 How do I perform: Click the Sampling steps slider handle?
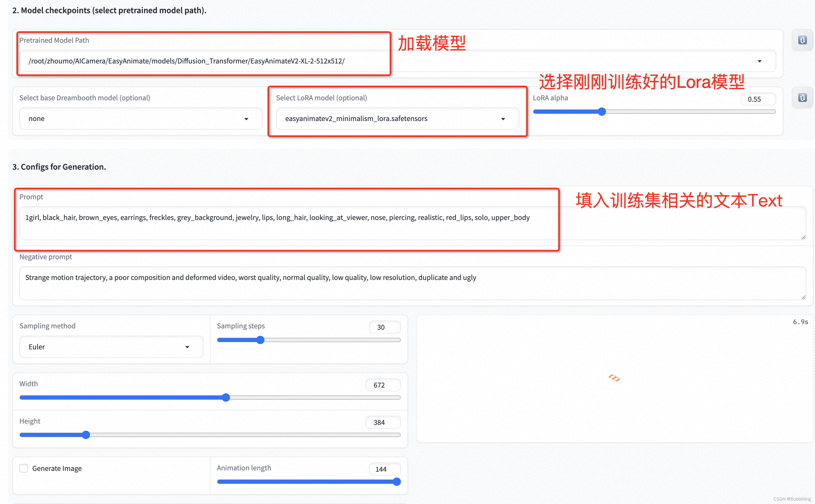click(x=260, y=340)
